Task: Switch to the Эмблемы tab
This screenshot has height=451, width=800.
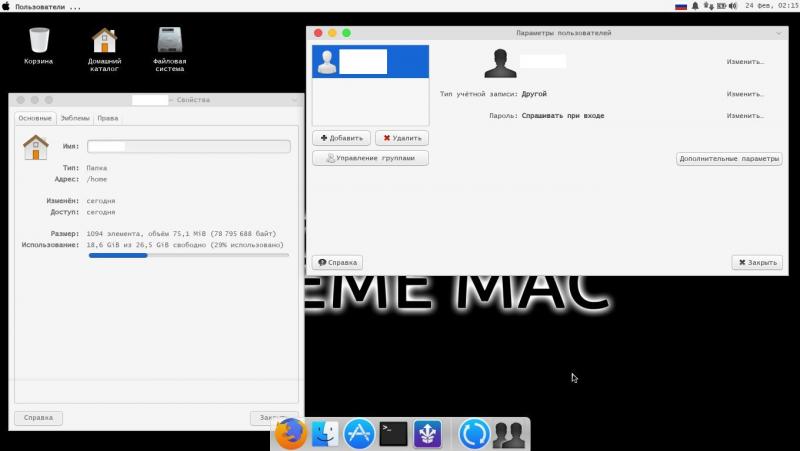Action: 74,118
